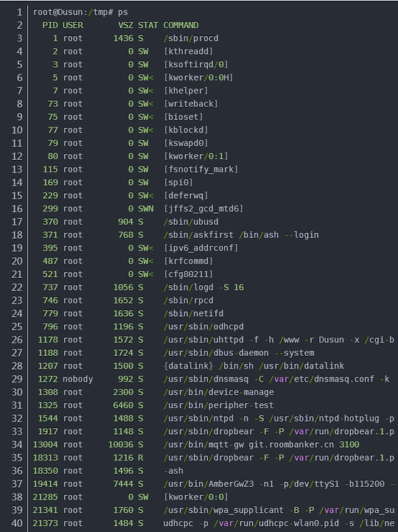The image size is (398, 532).
Task: Click the /usr/sbin/ntpd command line
Action: pos(279,419)
